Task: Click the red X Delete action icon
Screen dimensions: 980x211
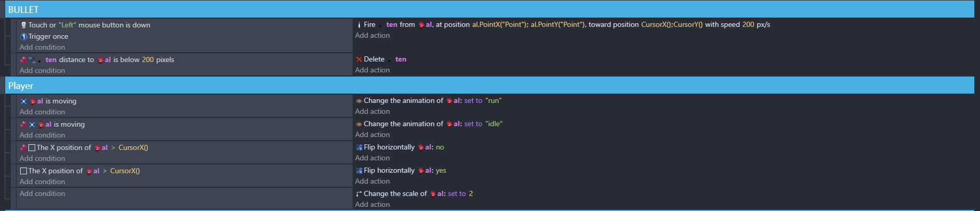Action: (359, 59)
